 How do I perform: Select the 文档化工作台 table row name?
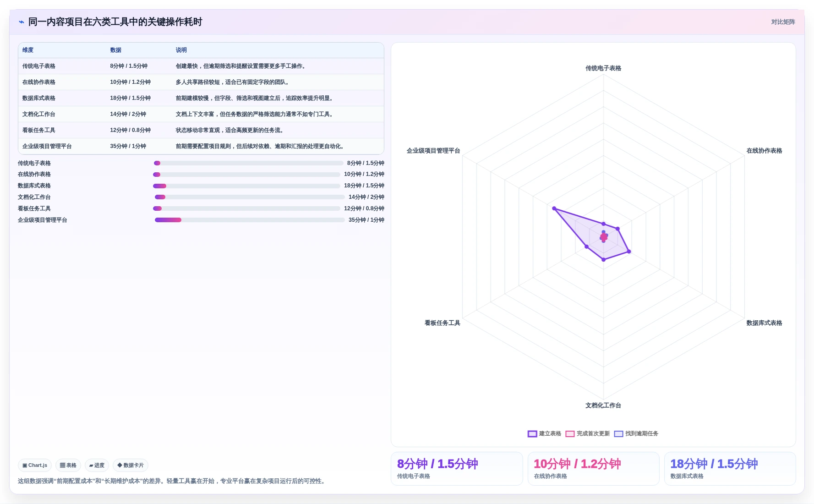[39, 114]
